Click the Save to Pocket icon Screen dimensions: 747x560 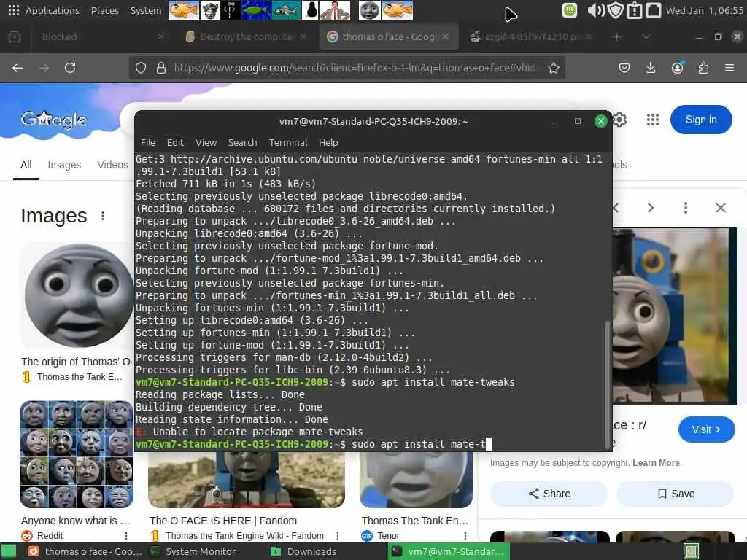click(624, 68)
